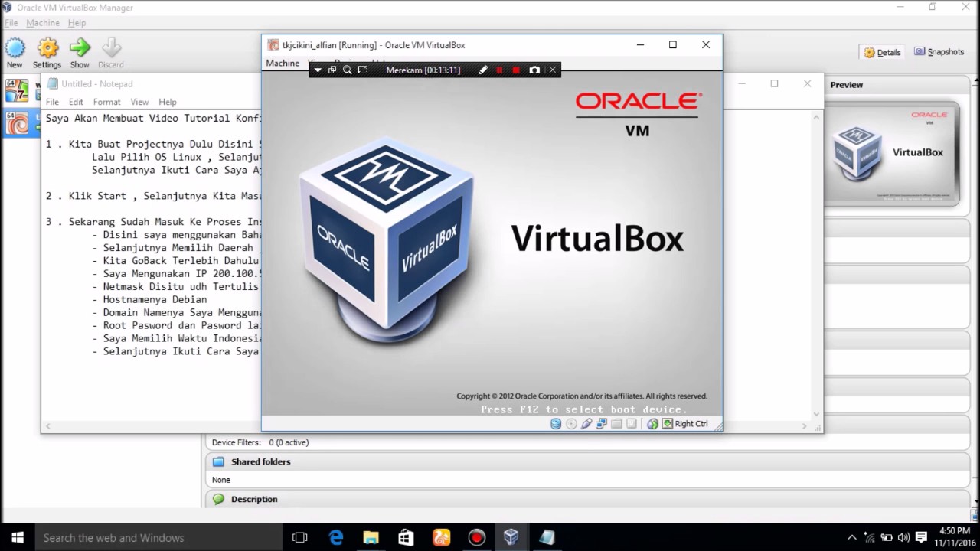This screenshot has width=980, height=551.
Task: Click Notepad vertical scrollbar down arrow
Action: coord(816,414)
